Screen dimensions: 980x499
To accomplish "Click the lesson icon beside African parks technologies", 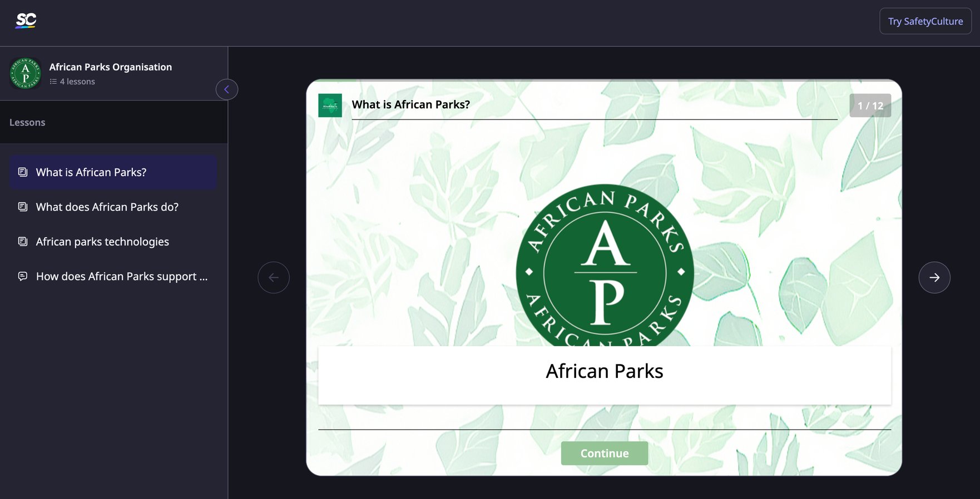I will coord(23,242).
